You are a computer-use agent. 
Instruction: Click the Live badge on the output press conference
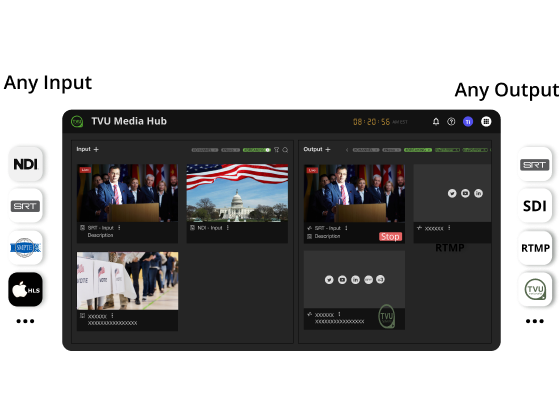312,170
